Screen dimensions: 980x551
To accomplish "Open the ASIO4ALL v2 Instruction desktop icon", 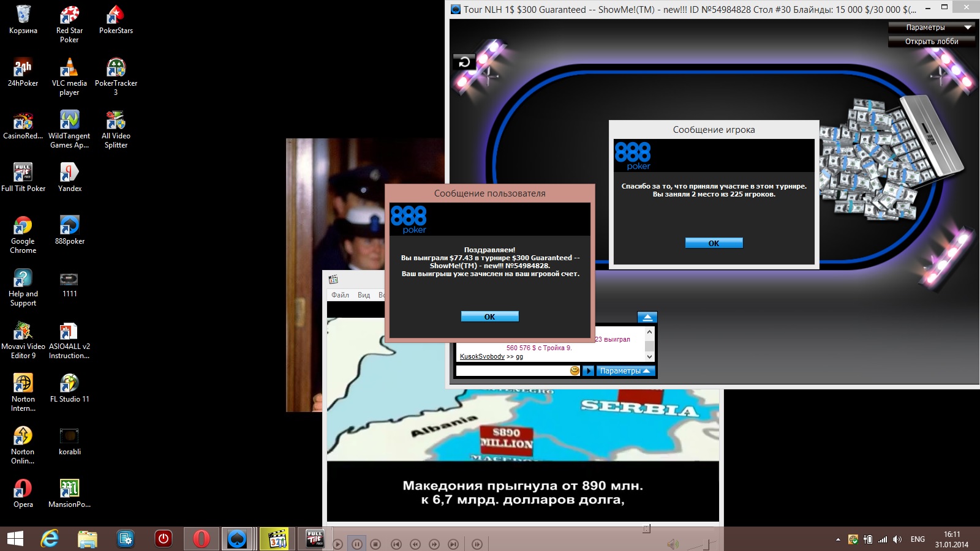I will tap(69, 340).
